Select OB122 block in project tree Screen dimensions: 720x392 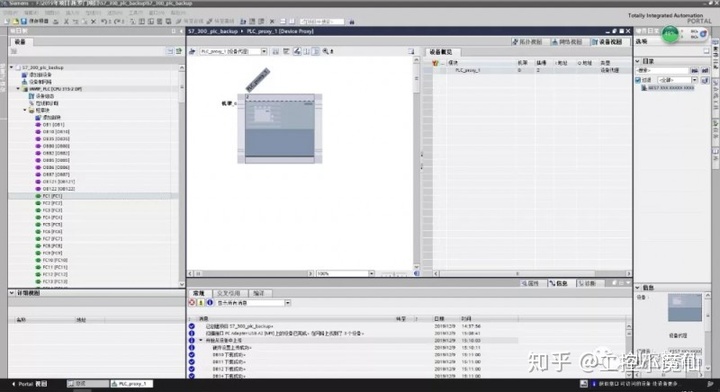click(x=58, y=189)
